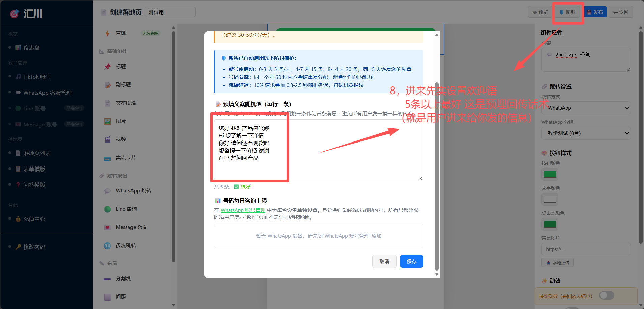
Task: Click the 号码每日咨询上限 chart icon
Action: [x=218, y=201]
